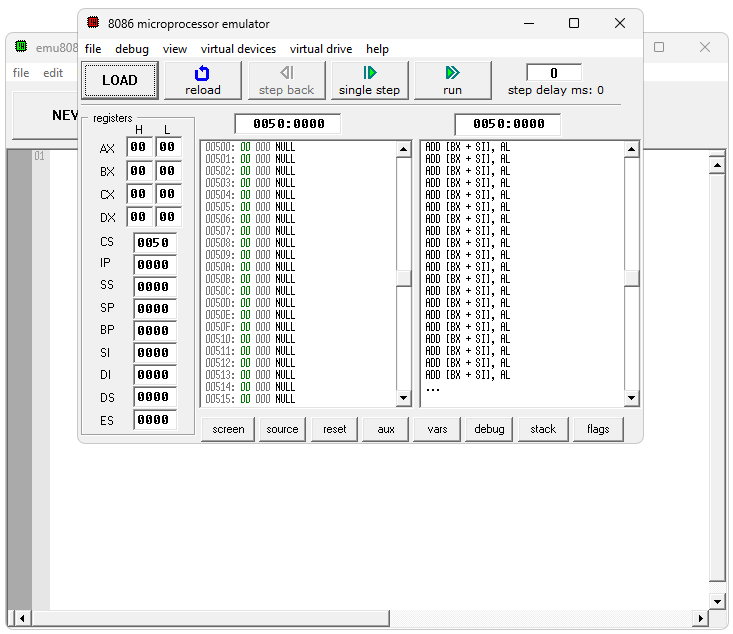733x634 pixels.
Task: Edit the step delay value field
Action: 554,73
